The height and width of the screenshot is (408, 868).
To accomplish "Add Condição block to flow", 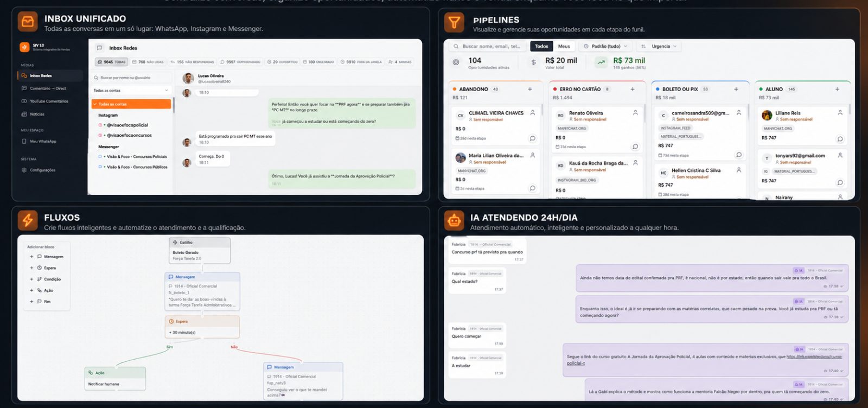I will click(x=46, y=279).
